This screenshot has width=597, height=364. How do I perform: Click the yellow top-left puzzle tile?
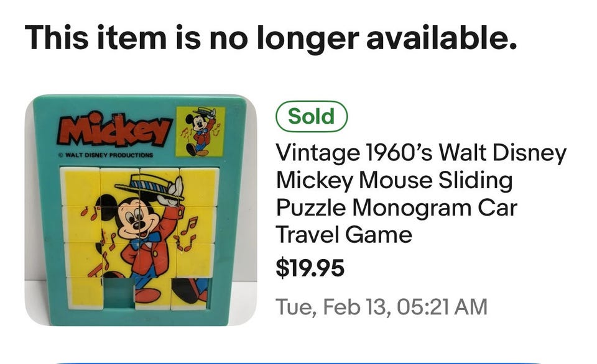pyautogui.click(x=81, y=186)
